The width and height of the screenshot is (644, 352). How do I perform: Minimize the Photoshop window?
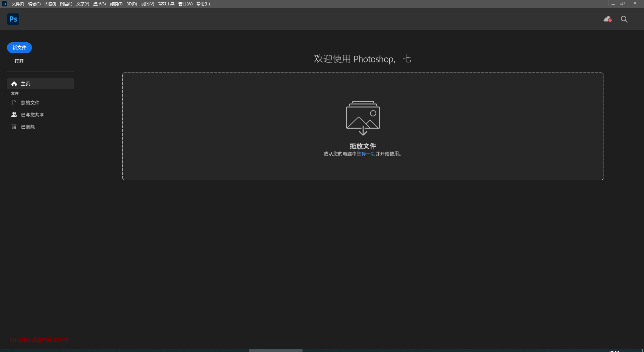pos(613,4)
